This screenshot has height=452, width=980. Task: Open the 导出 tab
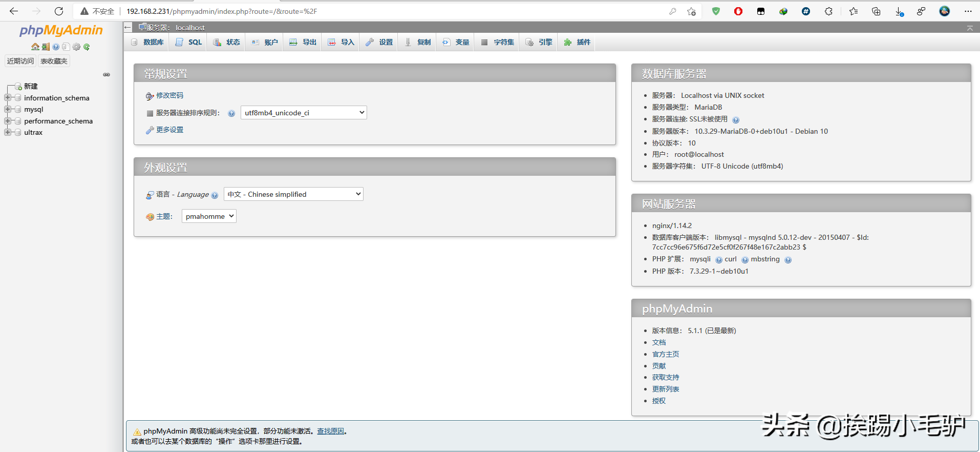tap(303, 42)
